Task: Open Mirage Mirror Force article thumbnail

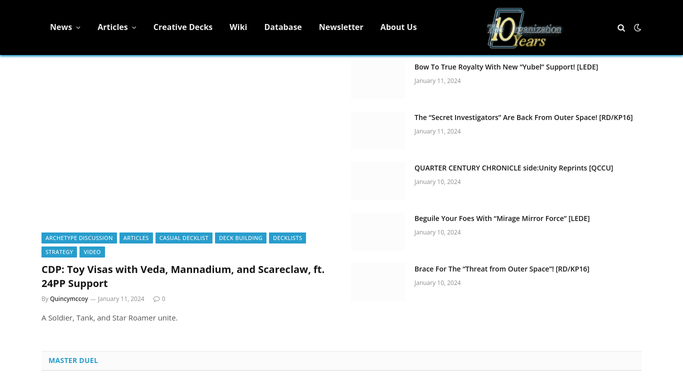Action: click(x=378, y=231)
